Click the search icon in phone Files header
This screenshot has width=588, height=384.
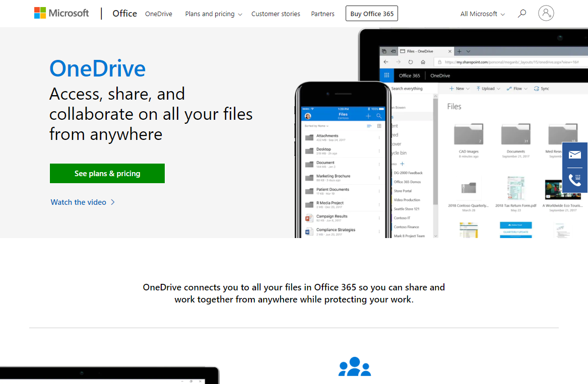[x=379, y=116]
